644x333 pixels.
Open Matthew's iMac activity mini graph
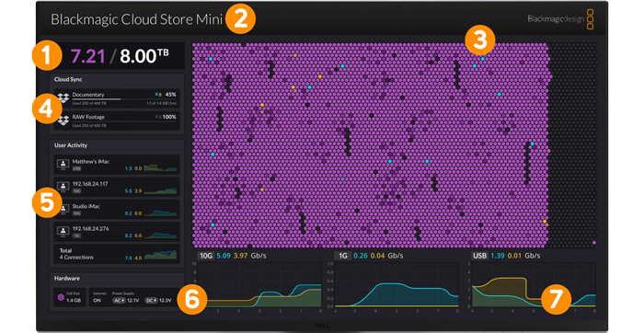(161, 167)
